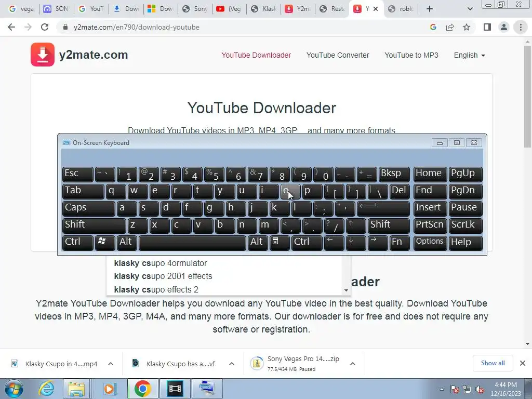This screenshot has height=399, width=532.
Task: Click the right arrow key on keyboard
Action: 377,242
